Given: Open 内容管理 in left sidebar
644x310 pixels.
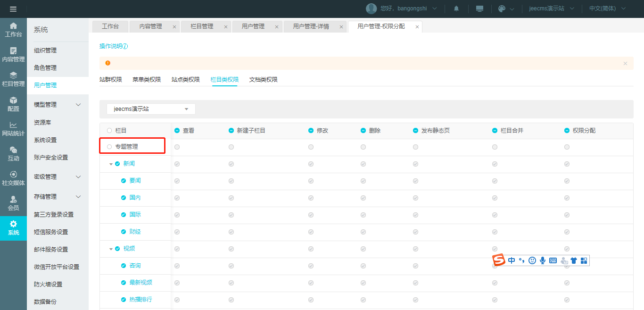Looking at the screenshot, I should (13, 55).
